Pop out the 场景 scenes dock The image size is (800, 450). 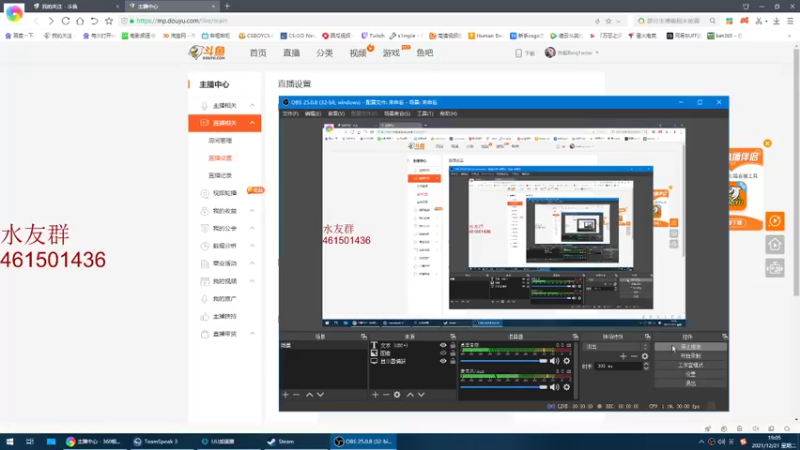pos(364,337)
